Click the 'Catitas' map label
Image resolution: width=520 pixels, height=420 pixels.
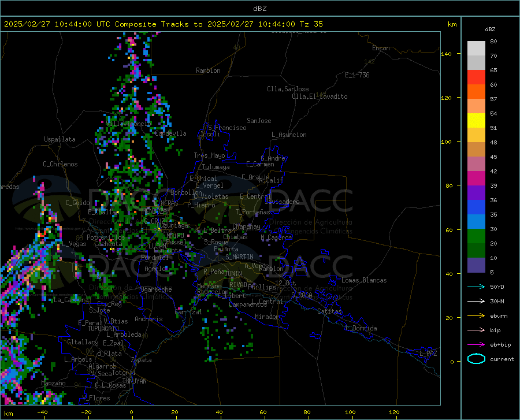click(329, 311)
